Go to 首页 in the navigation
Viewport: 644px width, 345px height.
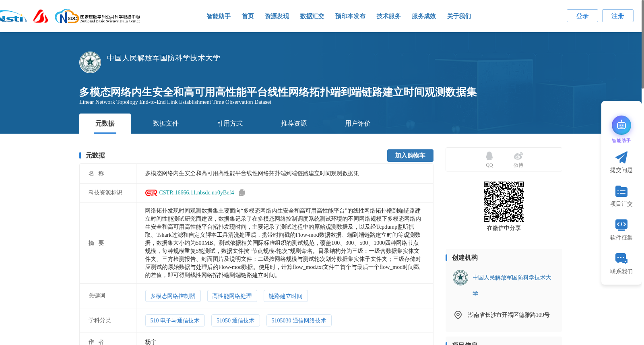(248, 16)
